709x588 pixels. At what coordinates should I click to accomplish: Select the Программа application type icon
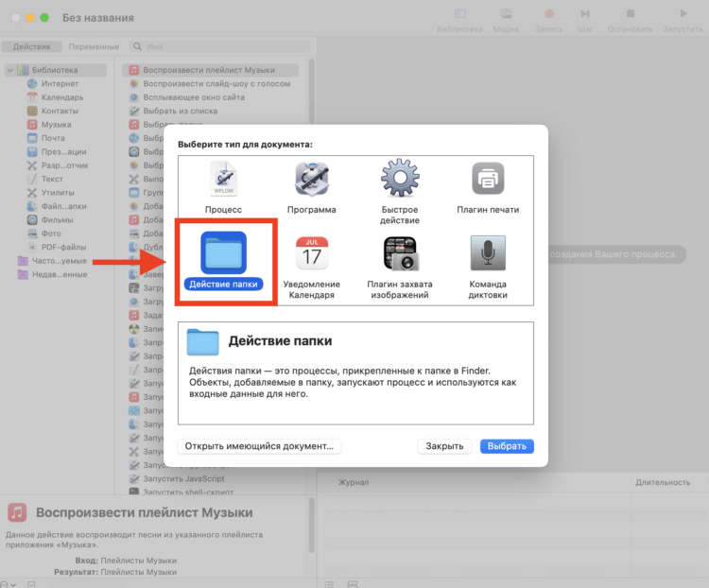tap(312, 179)
